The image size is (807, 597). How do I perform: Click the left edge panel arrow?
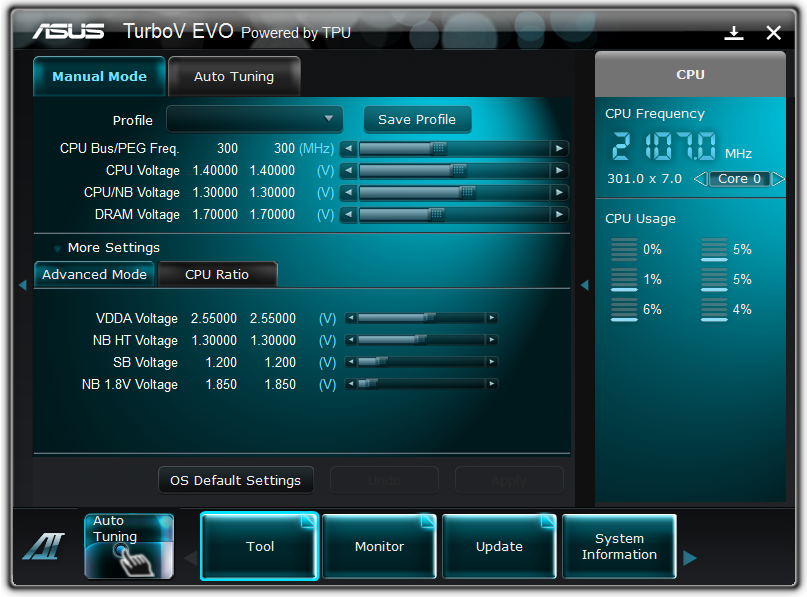(23, 285)
